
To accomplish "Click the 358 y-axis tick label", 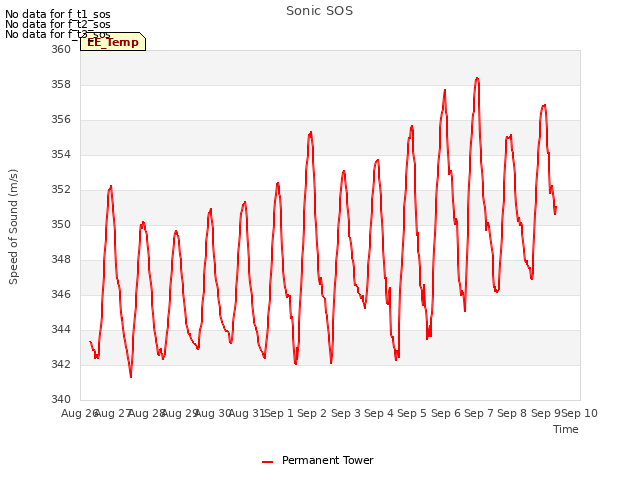I will [x=61, y=84].
